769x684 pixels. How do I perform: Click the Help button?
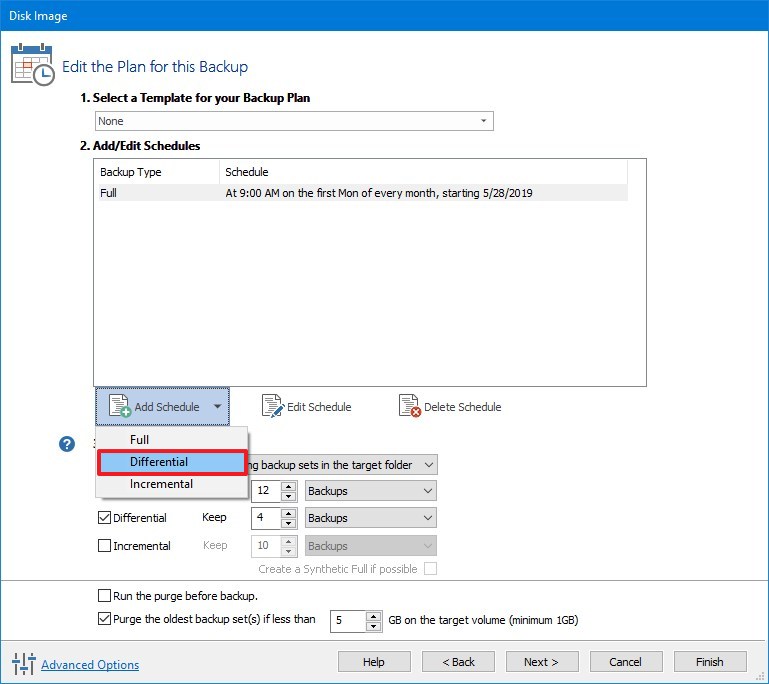pos(374,662)
